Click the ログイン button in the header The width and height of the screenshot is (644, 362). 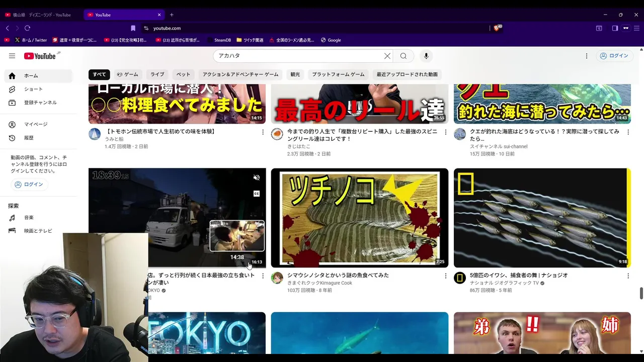[614, 56]
